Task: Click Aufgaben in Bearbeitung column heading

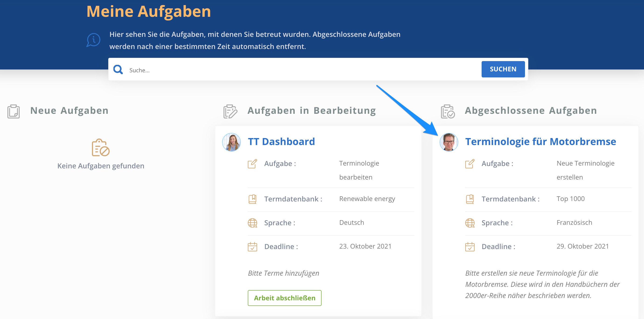Action: [312, 111]
